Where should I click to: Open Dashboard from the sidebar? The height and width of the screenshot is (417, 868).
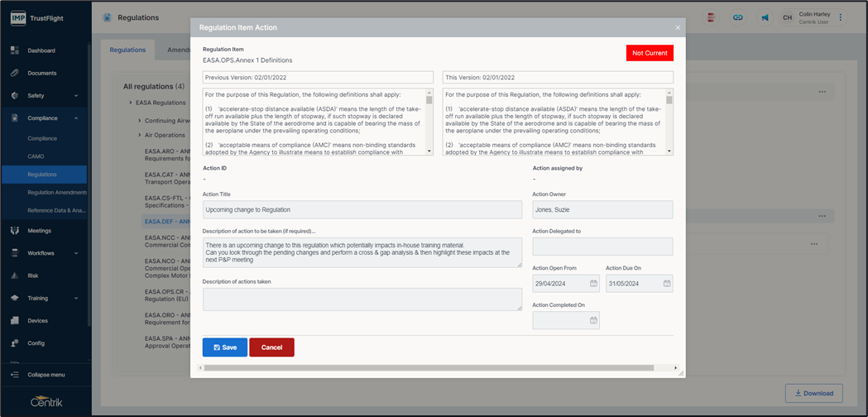[x=41, y=50]
